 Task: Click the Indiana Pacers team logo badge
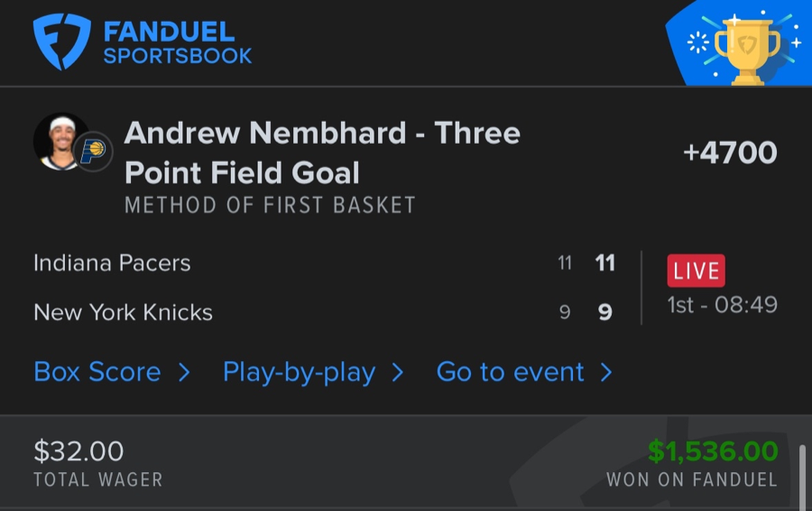coord(93,151)
